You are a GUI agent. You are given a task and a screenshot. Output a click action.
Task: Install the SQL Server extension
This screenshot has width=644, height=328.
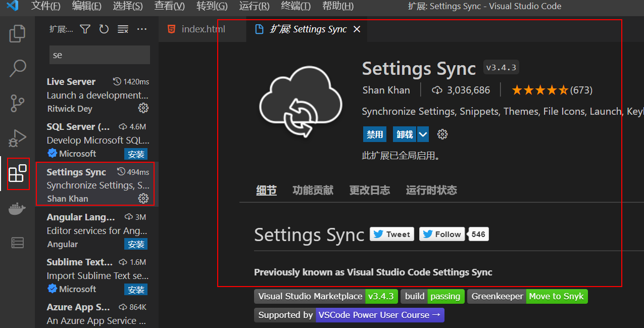point(136,154)
